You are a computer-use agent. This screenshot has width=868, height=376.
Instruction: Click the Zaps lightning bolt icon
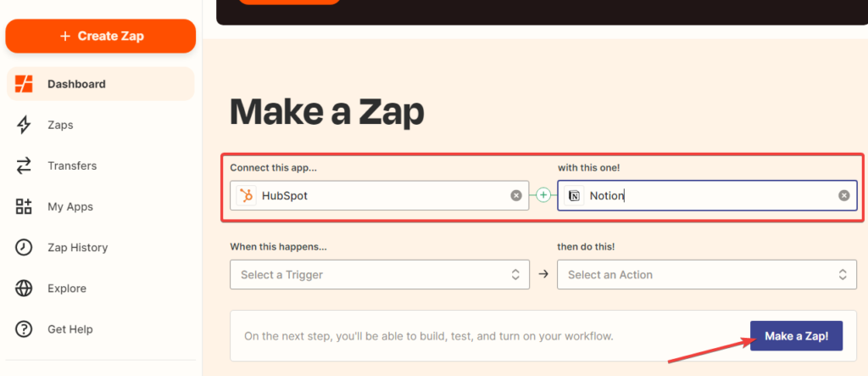click(x=25, y=125)
